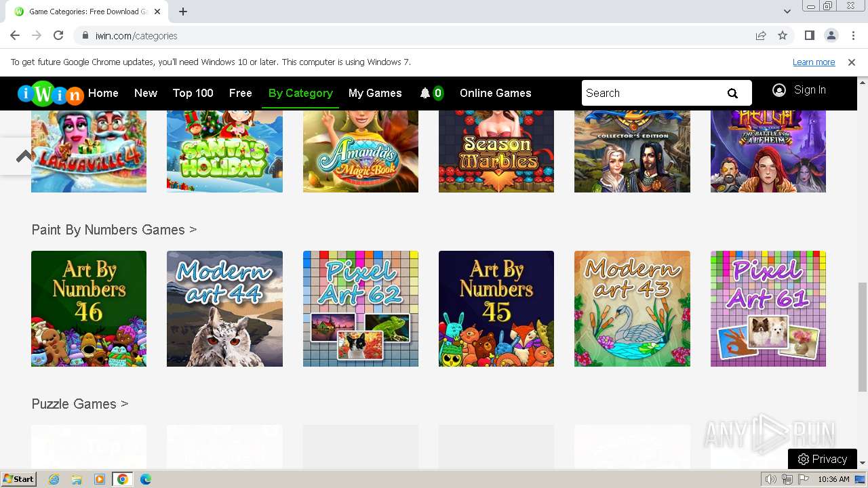Open Windows Media Player in taskbar
Screen dimensions: 868x488
click(x=100, y=479)
